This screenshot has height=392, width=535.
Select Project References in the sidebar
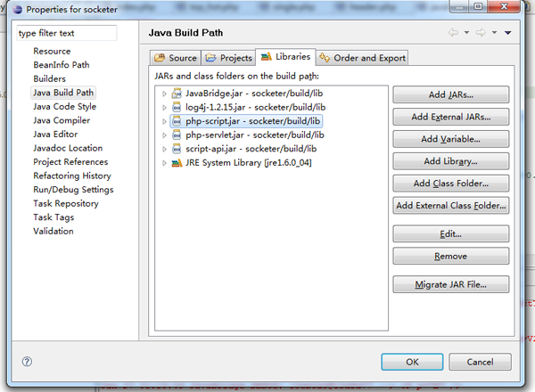(x=70, y=162)
